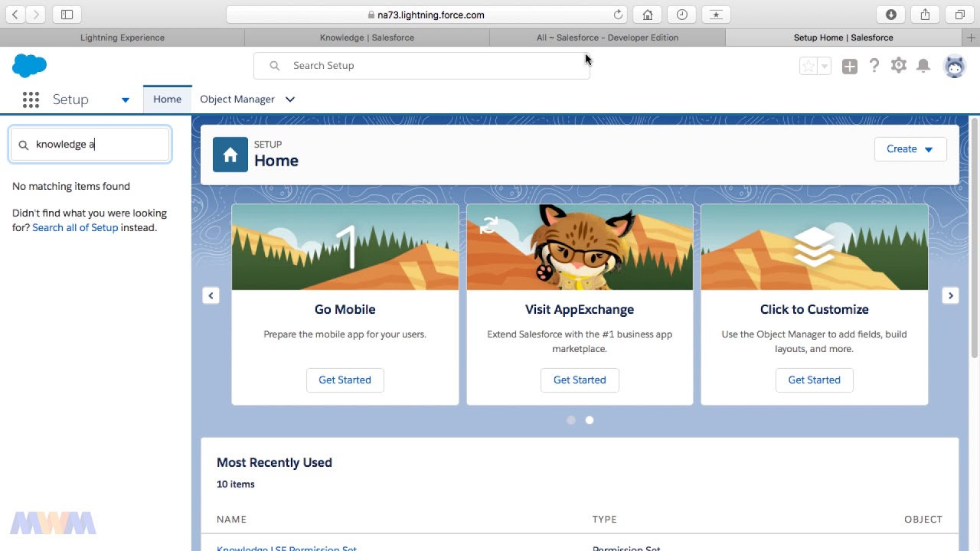This screenshot has height=551, width=980.
Task: Click the Setup Home house icon
Action: click(x=230, y=155)
